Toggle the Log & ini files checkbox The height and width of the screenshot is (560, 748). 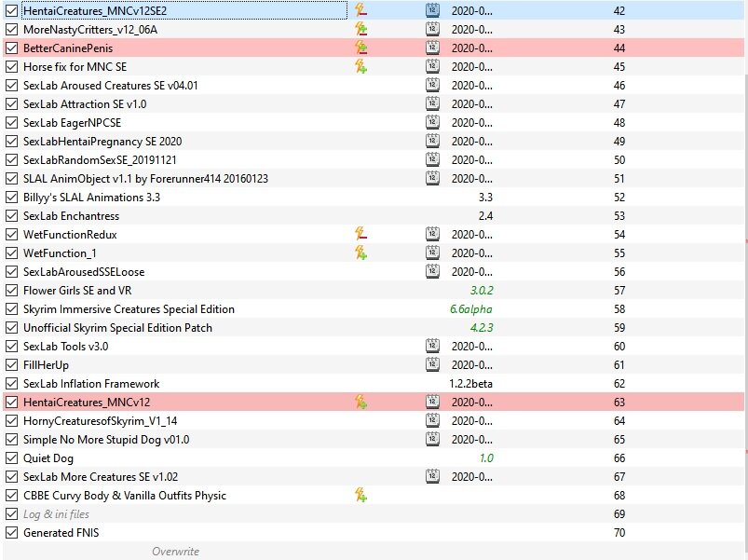coord(11,513)
